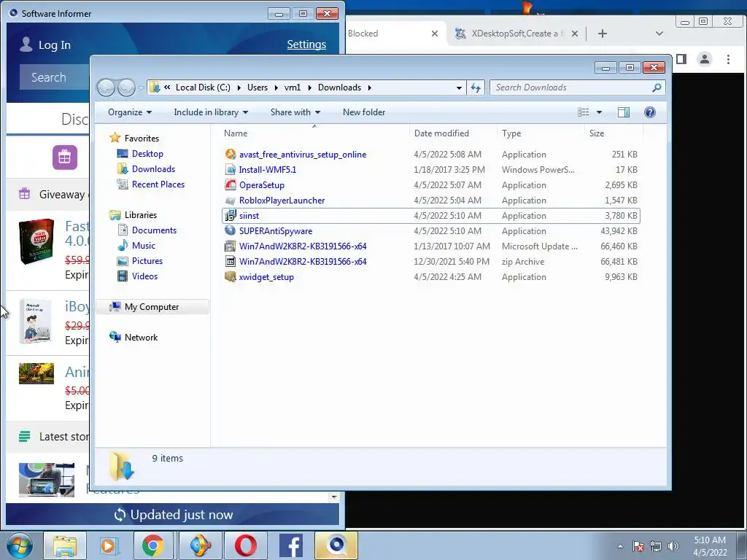Screen dimensions: 747x560
Task: Open Pictures library in navigation pane
Action: [147, 261]
